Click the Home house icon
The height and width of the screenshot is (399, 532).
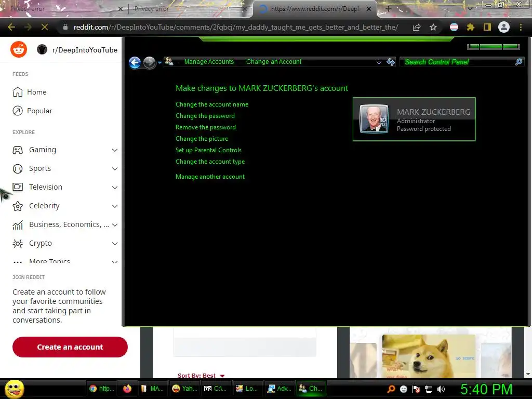pos(17,92)
